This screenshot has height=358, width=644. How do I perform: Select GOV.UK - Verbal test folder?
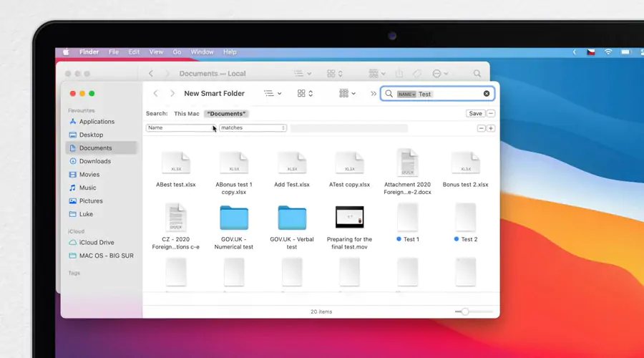[x=292, y=218]
